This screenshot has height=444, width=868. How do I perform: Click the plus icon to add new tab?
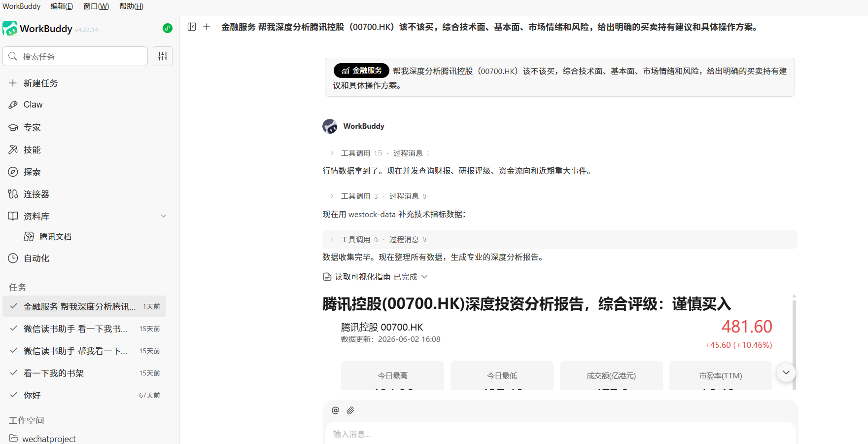pos(207,27)
